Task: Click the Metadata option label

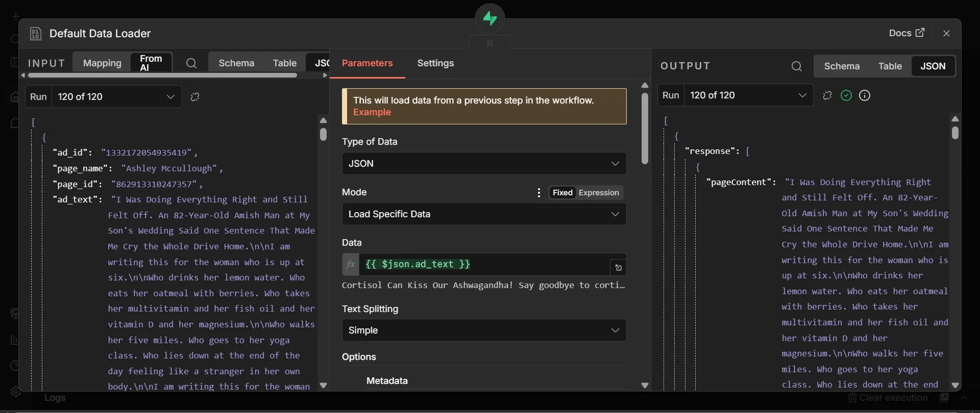Action: click(387, 381)
